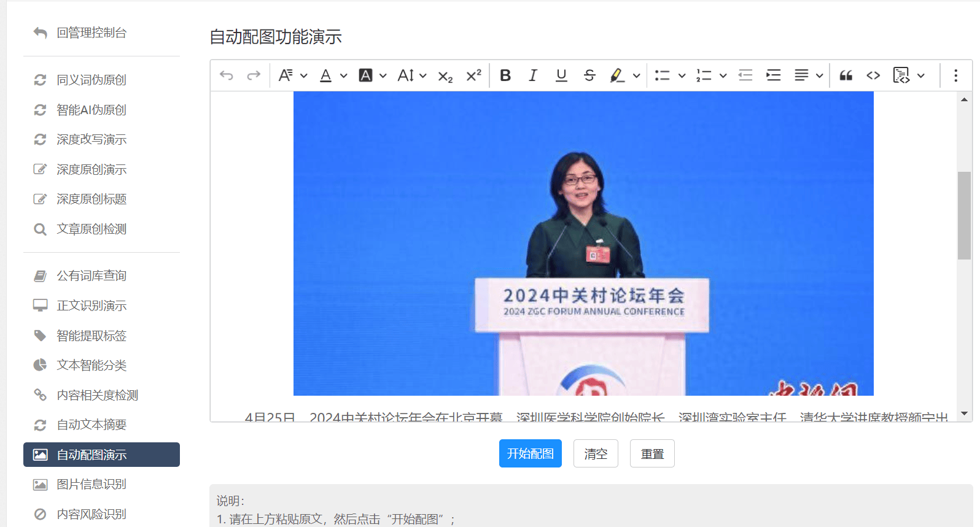
Task: Open the font color dropdown
Action: click(343, 75)
